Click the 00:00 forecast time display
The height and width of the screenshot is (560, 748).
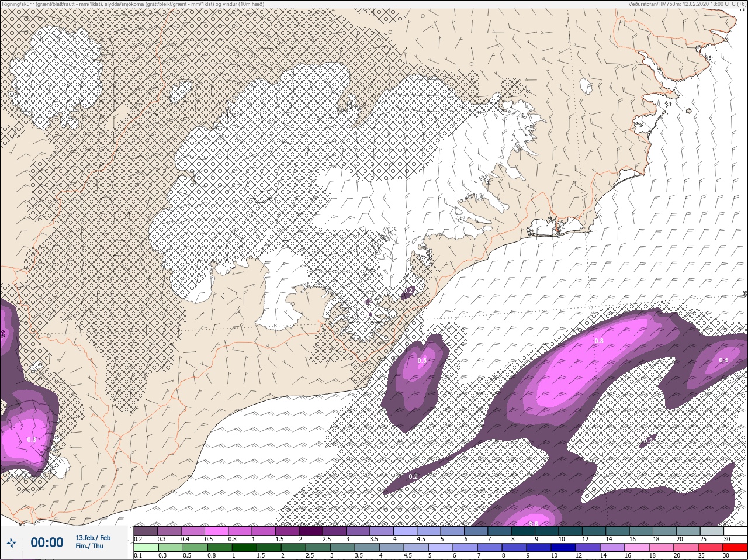click(x=47, y=542)
